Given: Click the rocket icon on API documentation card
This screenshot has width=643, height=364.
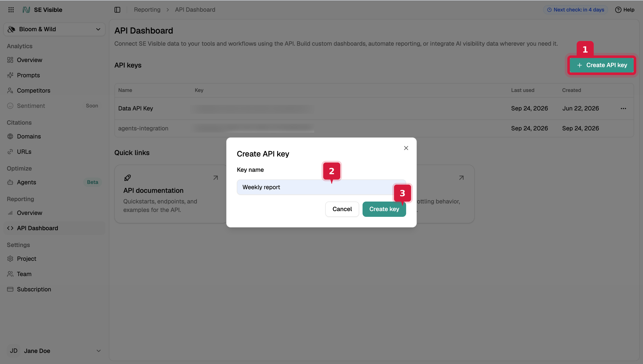Looking at the screenshot, I should click(127, 178).
